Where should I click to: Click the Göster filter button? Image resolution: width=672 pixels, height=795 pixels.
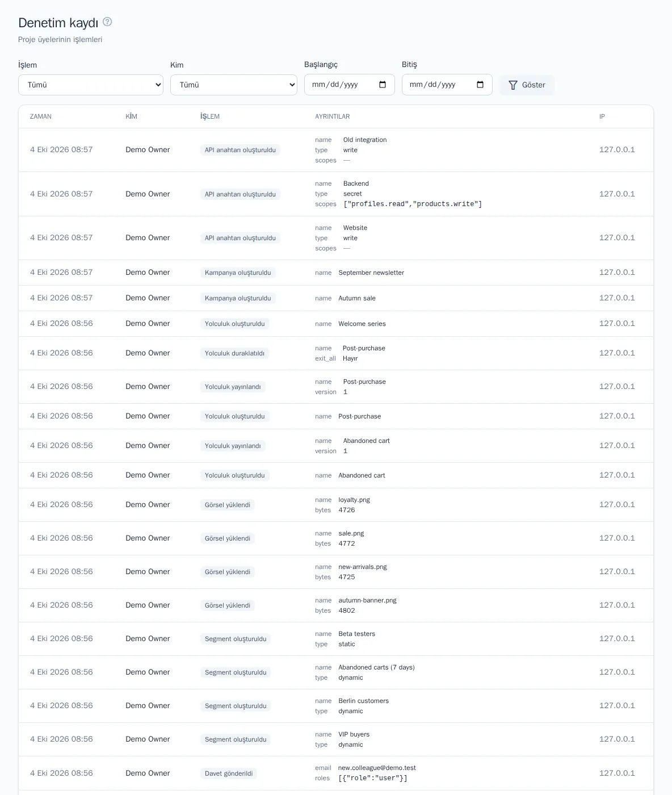coord(527,85)
